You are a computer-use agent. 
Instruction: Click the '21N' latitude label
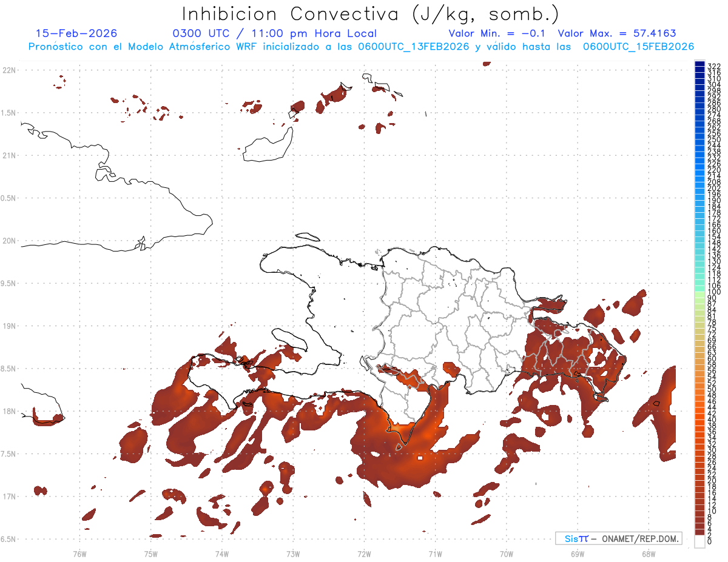[x=9, y=155]
